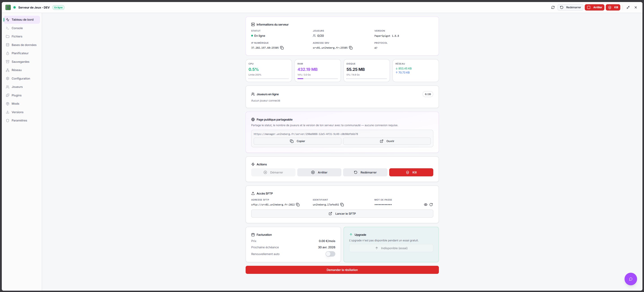
Task: Click the refresh icon in top bar
Action: click(553, 8)
